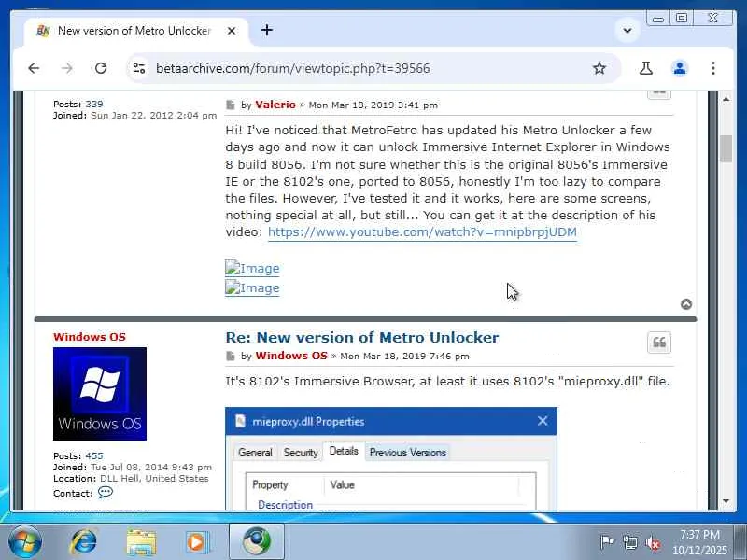Launch Internet Explorer from the taskbar
Viewport: 747px width, 560px height.
tap(83, 542)
